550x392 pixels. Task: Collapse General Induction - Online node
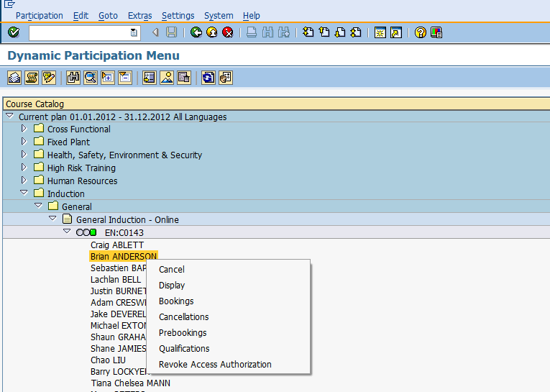52,218
